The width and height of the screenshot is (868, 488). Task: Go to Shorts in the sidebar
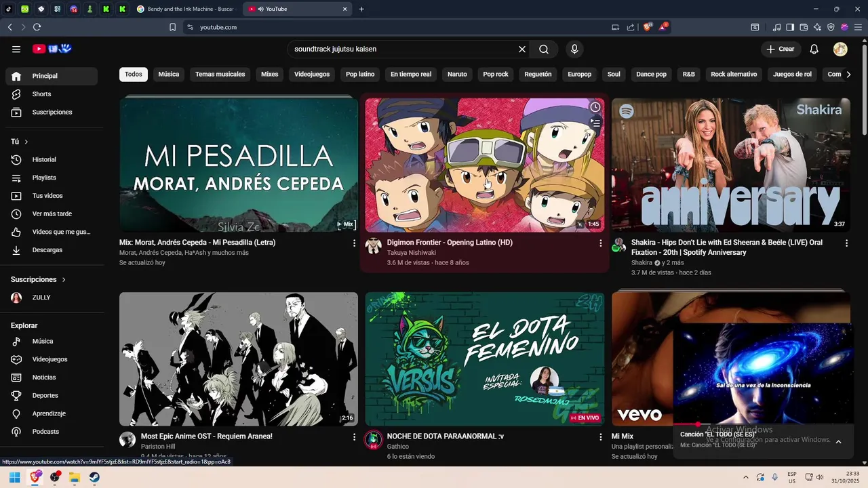(x=52, y=94)
